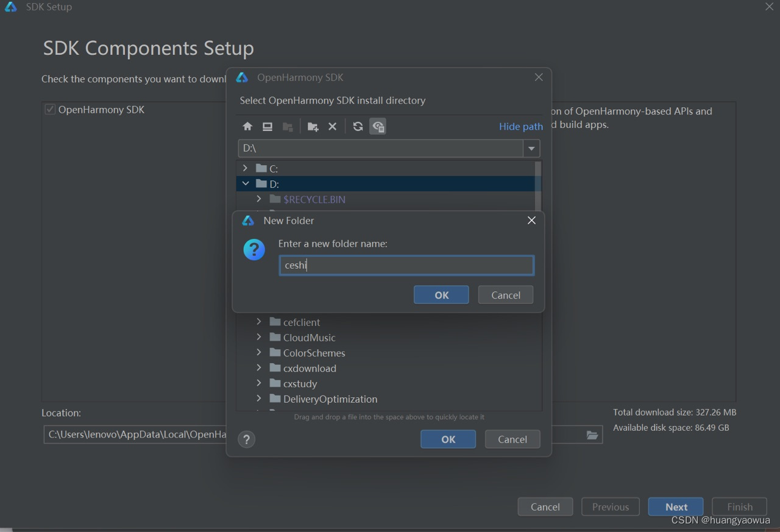Click the file tree vertical scrollbar
The height and width of the screenshot is (532, 780).
(537, 186)
